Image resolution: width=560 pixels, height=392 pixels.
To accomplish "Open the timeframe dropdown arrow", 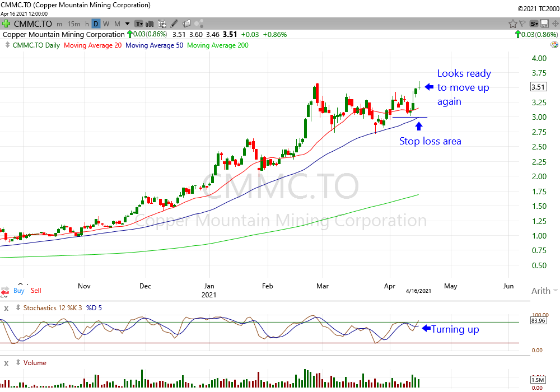I will pyautogui.click(x=127, y=24).
